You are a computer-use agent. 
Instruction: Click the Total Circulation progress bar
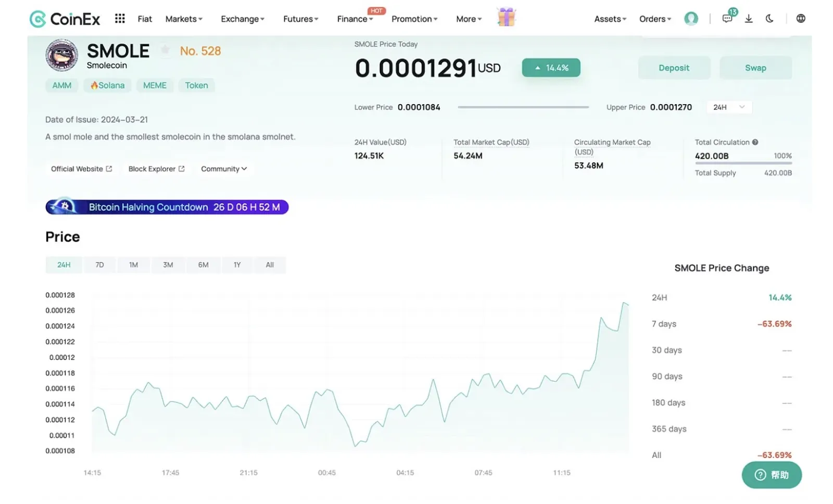[x=743, y=163]
